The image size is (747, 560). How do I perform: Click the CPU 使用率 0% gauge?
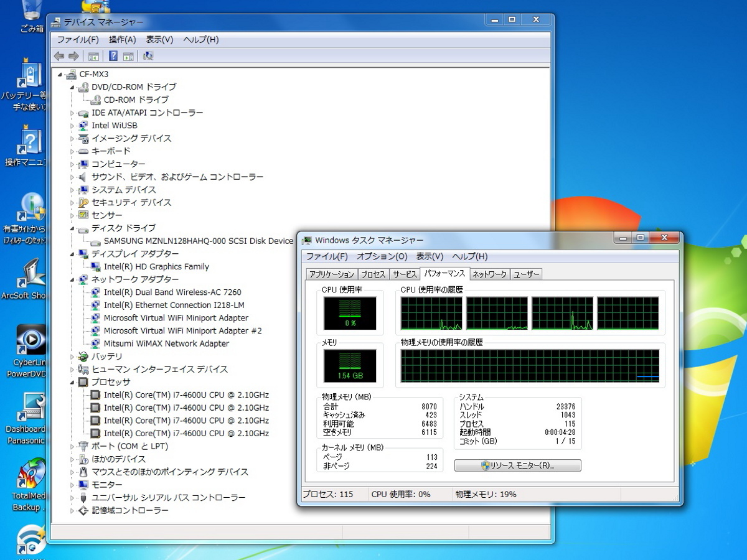pyautogui.click(x=350, y=313)
